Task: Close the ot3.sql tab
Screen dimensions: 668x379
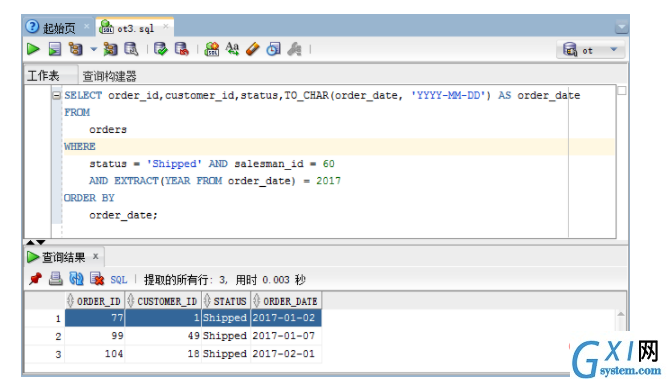Action: (x=166, y=26)
